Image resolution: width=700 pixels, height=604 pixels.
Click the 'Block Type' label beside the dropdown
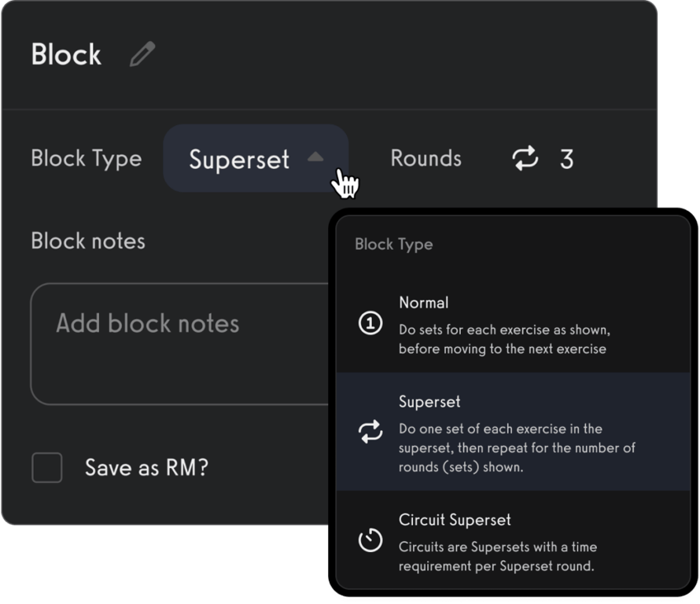tap(86, 159)
